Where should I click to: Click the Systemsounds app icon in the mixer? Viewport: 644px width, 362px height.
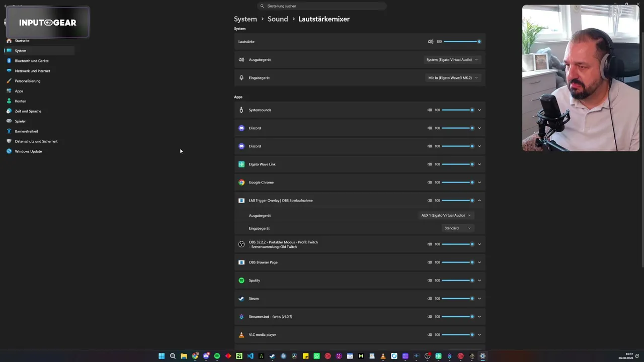(x=242, y=110)
